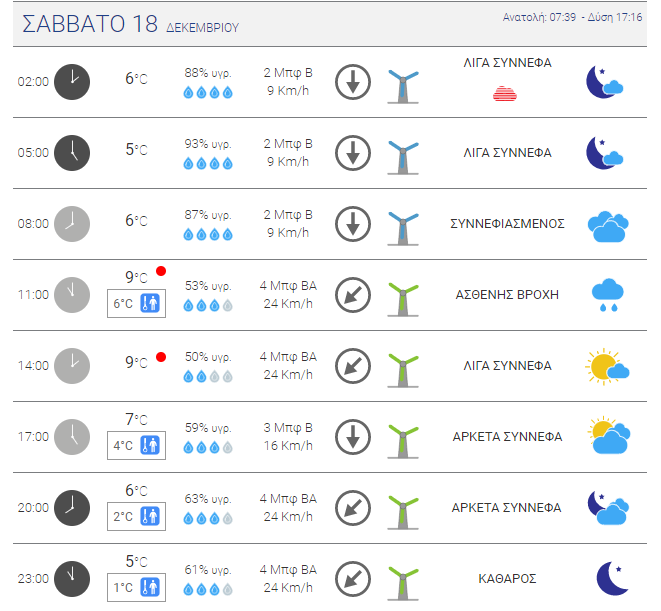
Task: Click the feels-like 6°C box at 11:00
Action: pos(137,303)
